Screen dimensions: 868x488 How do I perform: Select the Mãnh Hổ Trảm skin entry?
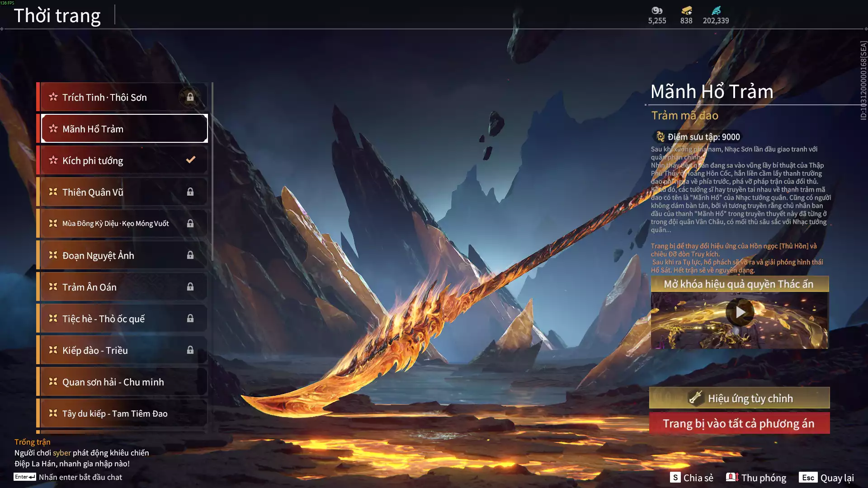124,129
